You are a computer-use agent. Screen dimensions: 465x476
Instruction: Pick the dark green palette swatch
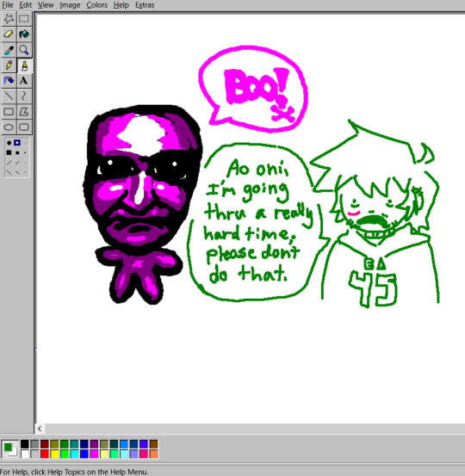pos(65,444)
